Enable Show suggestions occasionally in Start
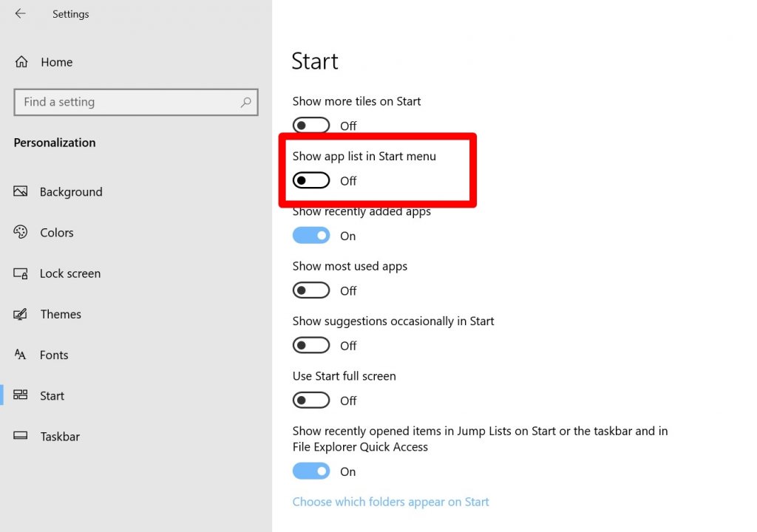This screenshot has width=757, height=532. click(310, 344)
